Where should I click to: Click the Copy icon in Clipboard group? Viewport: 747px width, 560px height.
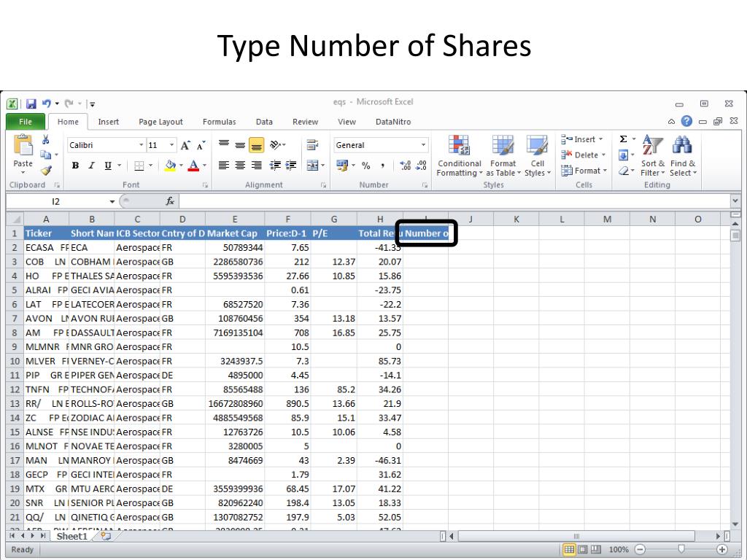(45, 155)
